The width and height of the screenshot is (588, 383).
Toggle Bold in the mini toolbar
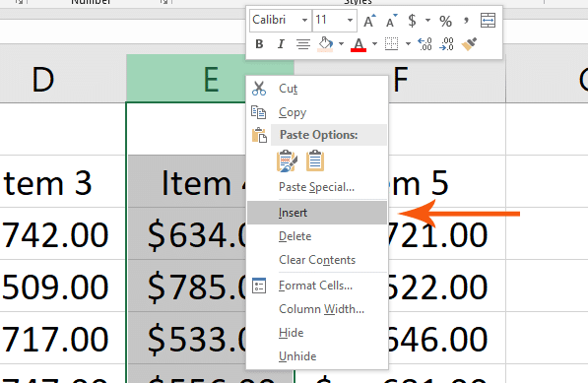(x=259, y=44)
